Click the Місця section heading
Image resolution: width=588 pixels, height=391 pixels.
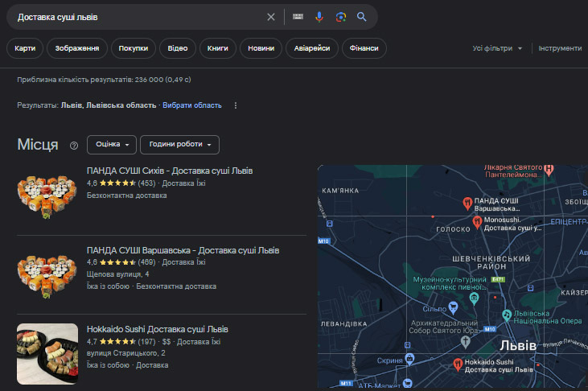point(38,145)
